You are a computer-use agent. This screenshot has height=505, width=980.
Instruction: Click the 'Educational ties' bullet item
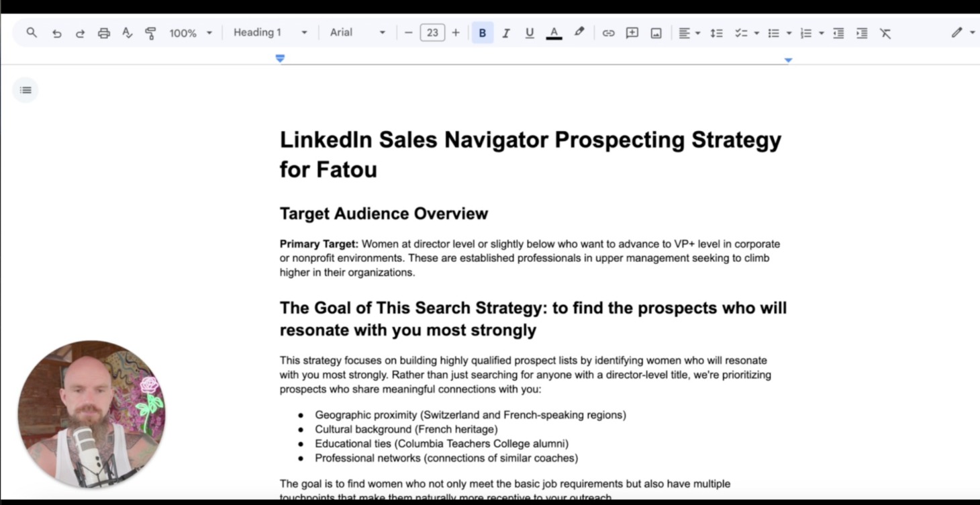click(442, 443)
